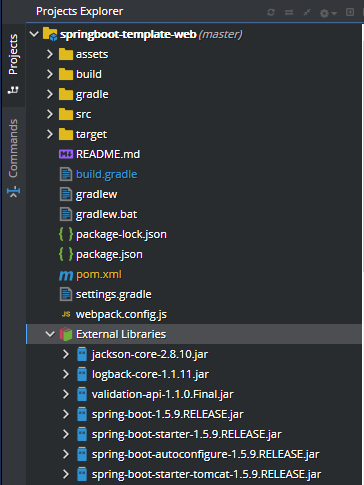The image size is (364, 485).
Task: Expand the src folder
Action: pyautogui.click(x=50, y=114)
